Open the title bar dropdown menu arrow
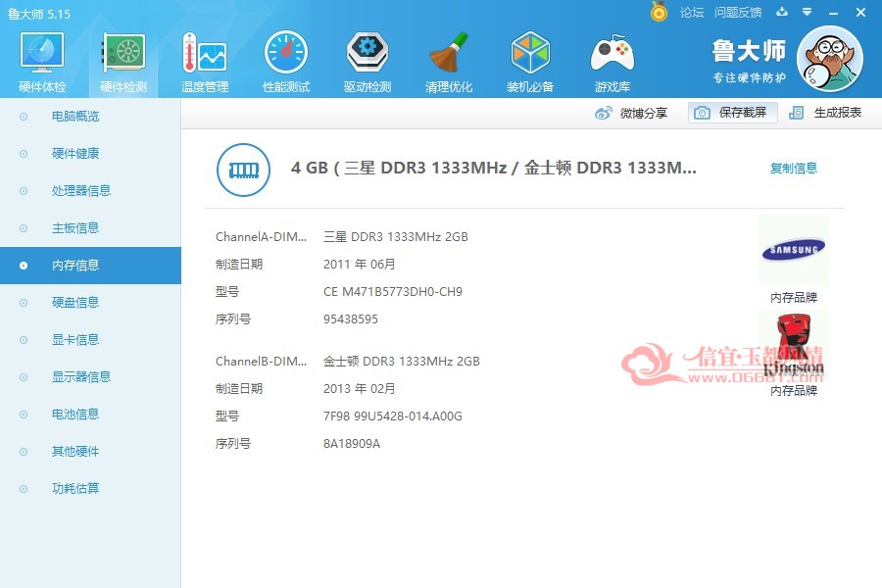This screenshot has width=882, height=588. coord(808,12)
